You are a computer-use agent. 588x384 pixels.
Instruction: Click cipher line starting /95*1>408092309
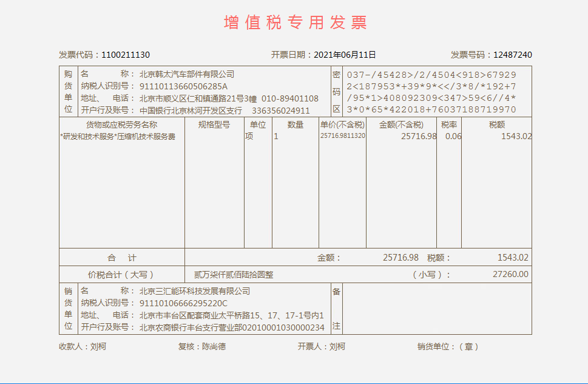pos(431,98)
